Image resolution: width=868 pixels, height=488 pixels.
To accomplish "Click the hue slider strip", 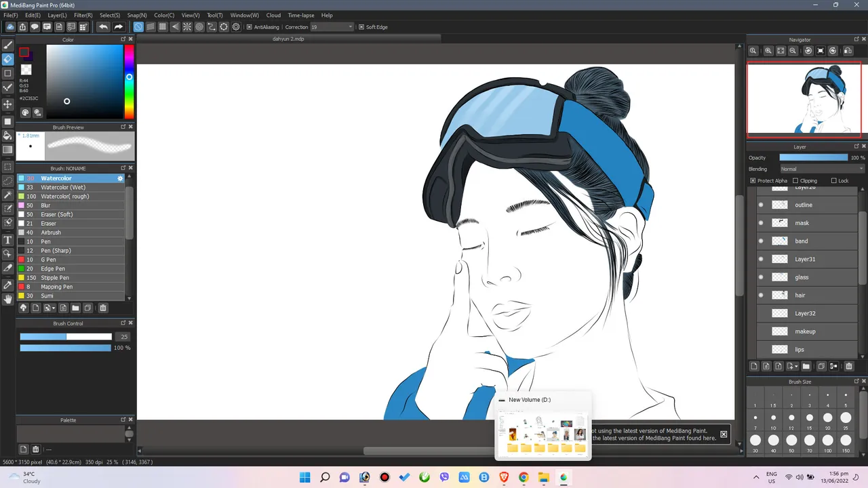I will pos(129,81).
